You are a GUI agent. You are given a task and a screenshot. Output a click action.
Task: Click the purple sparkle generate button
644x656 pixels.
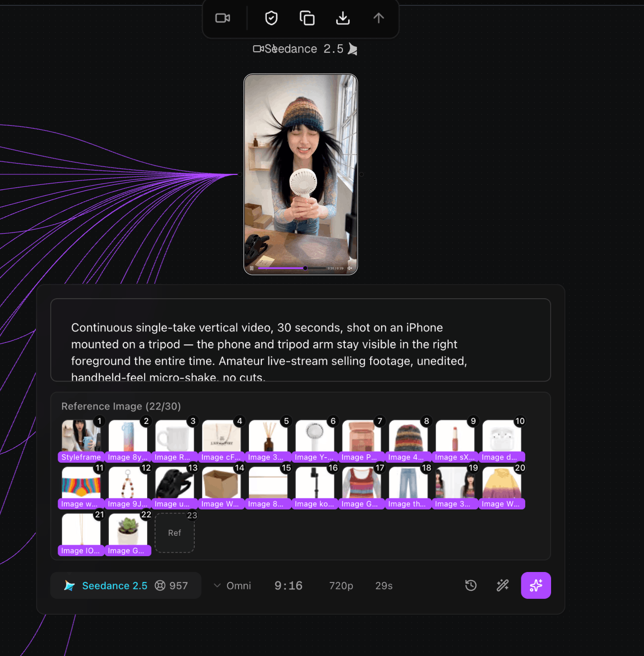click(x=536, y=585)
